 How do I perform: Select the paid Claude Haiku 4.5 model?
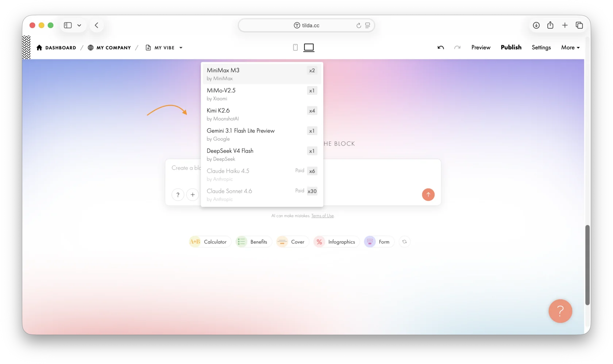tap(262, 174)
